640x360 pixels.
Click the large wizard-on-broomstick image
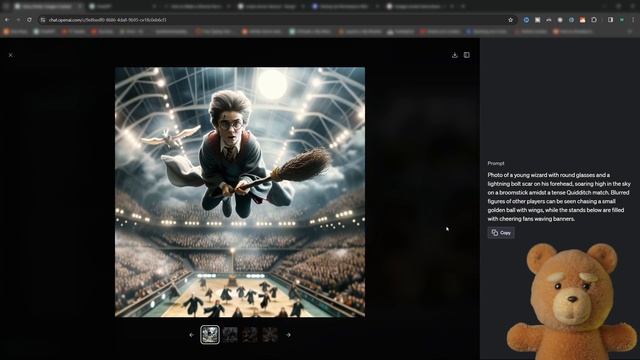click(240, 192)
